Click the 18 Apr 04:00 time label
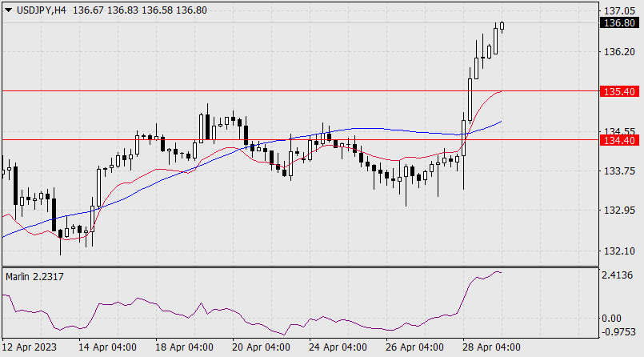644x357 pixels. (x=185, y=347)
